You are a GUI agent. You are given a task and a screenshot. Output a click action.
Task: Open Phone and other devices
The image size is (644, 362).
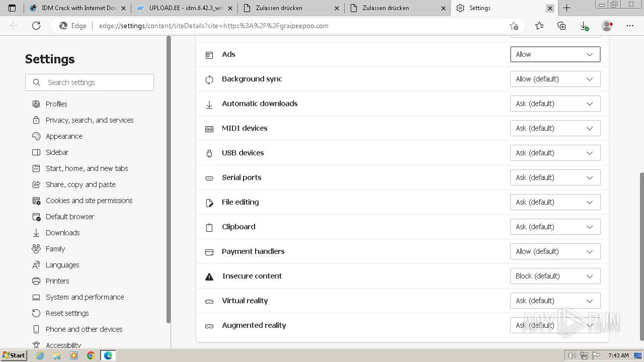pos(84,329)
